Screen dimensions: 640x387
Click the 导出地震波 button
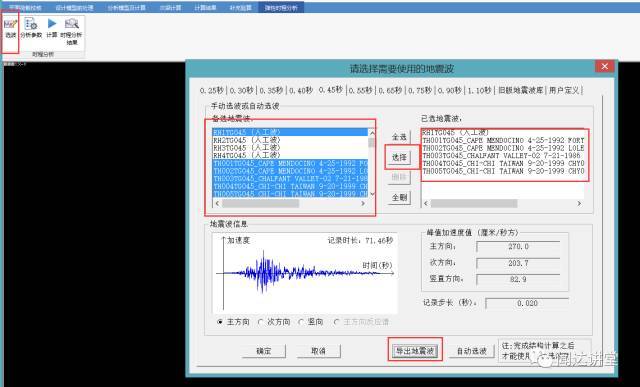pos(415,351)
